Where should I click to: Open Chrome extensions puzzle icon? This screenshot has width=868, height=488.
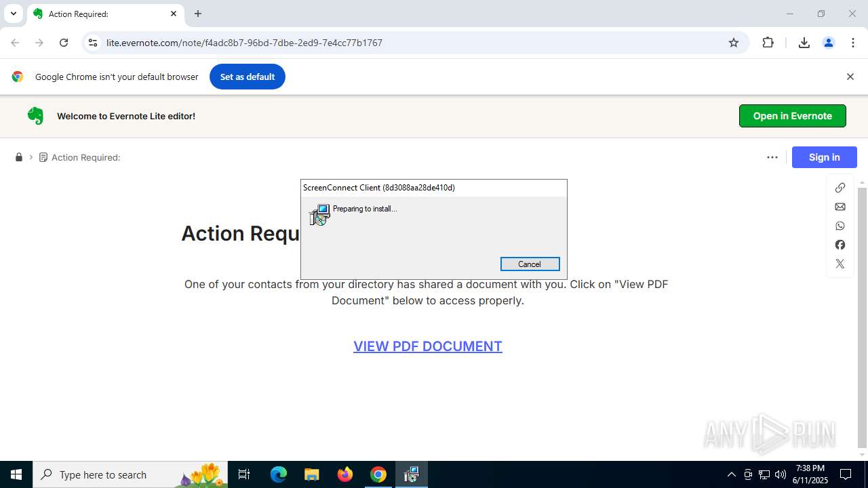click(768, 43)
